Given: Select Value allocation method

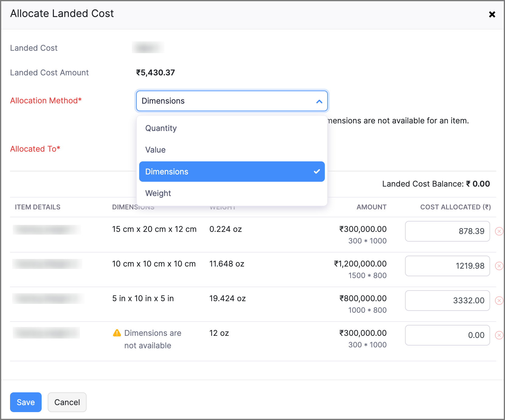Looking at the screenshot, I should point(156,150).
